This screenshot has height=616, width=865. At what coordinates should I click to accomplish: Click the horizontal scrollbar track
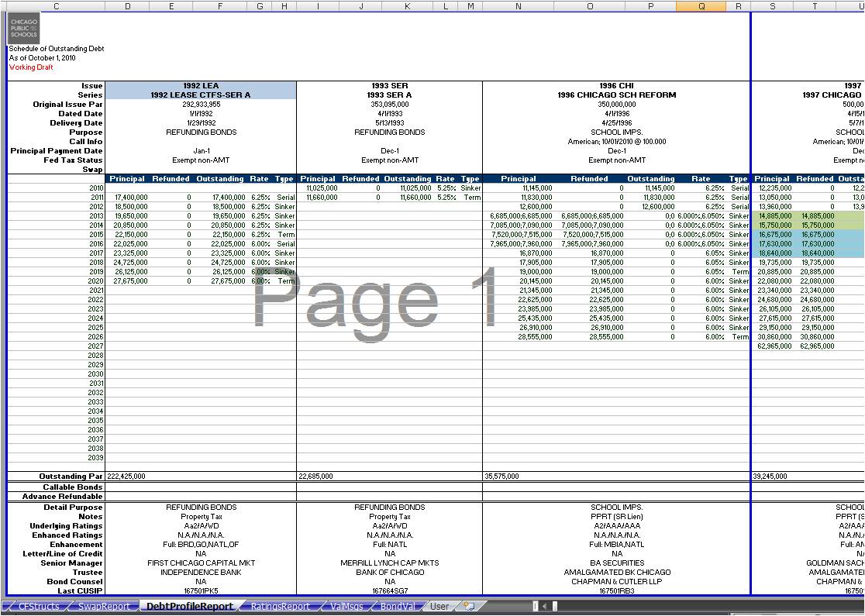(x=698, y=607)
